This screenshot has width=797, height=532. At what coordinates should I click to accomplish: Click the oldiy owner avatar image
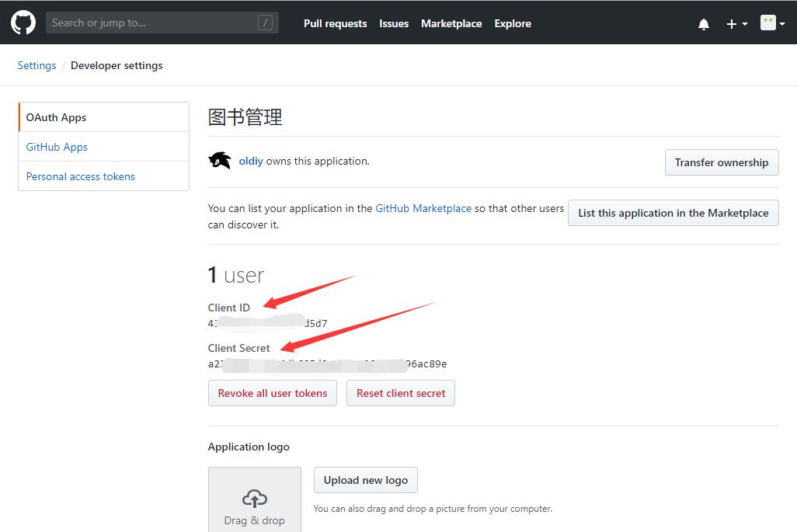(220, 161)
